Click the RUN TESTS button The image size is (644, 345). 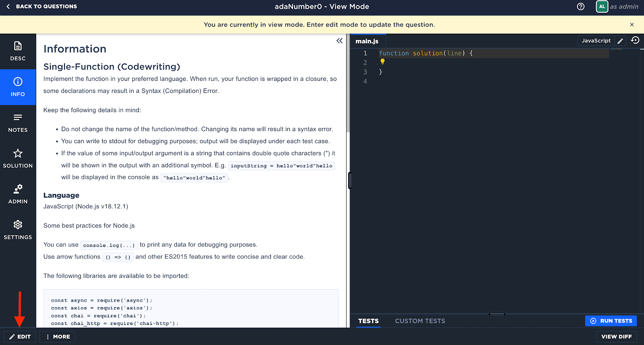click(611, 321)
